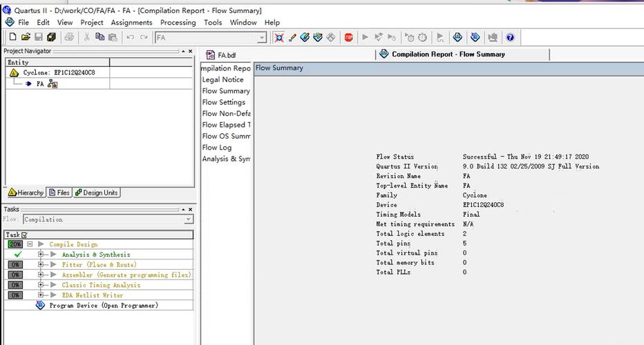Click Program Device (Open Programmer) task
The height and width of the screenshot is (345, 644).
click(x=104, y=305)
